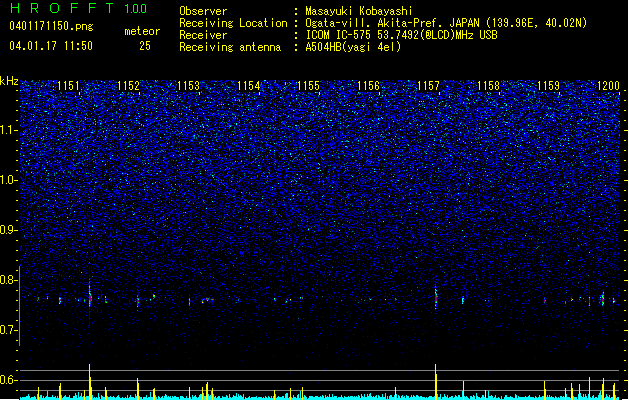Click the 1151 time marker
Image resolution: width=629 pixels, height=400 pixels.
(x=69, y=86)
